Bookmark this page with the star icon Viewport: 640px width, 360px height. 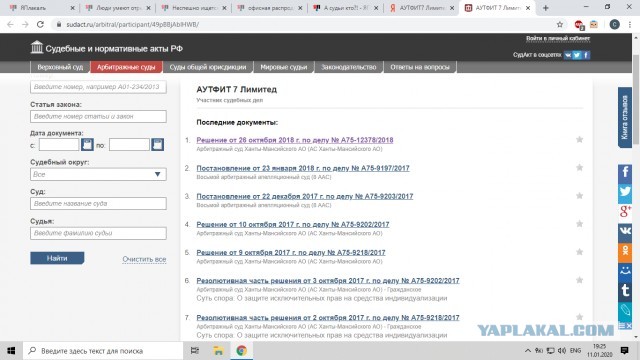(x=560, y=24)
